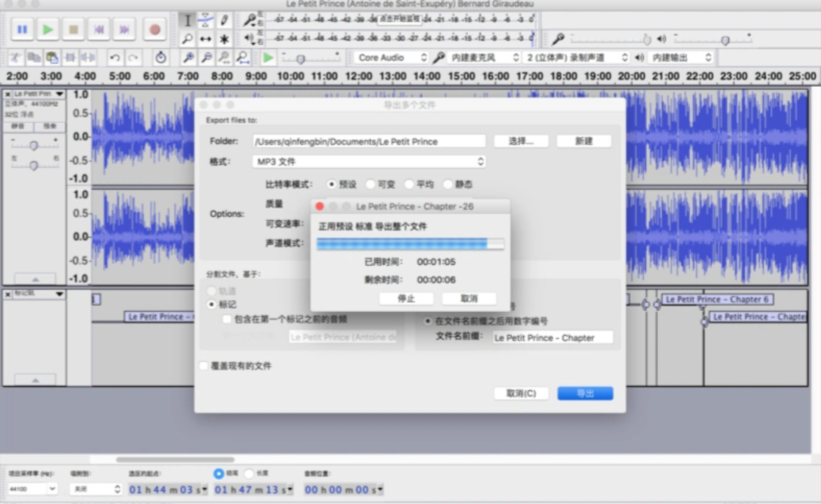This screenshot has width=821, height=504.
Task: Redo the last undone action
Action: pyautogui.click(x=133, y=58)
